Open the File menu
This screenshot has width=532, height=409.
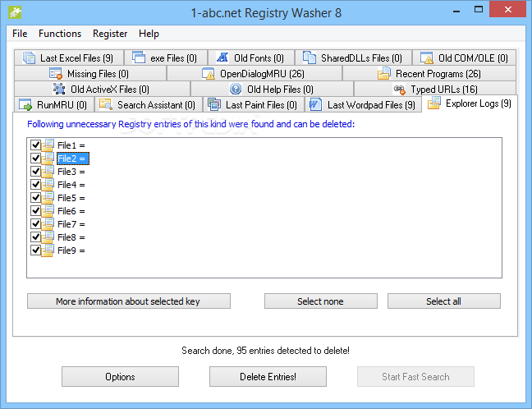pyautogui.click(x=20, y=34)
